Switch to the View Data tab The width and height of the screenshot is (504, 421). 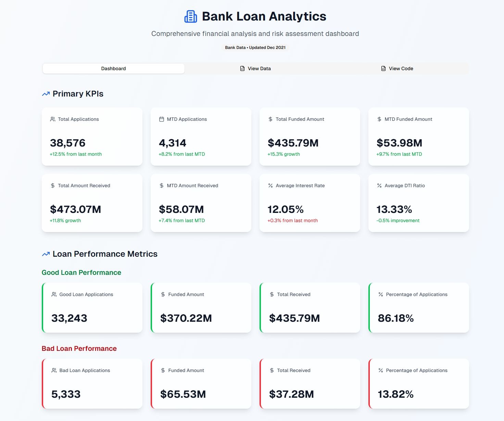[255, 68]
